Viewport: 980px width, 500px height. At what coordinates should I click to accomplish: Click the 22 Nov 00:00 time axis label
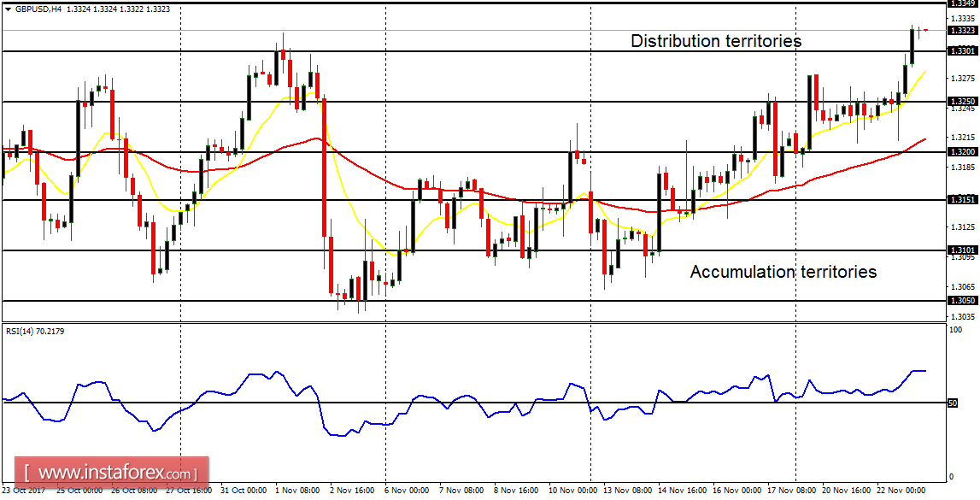click(901, 491)
